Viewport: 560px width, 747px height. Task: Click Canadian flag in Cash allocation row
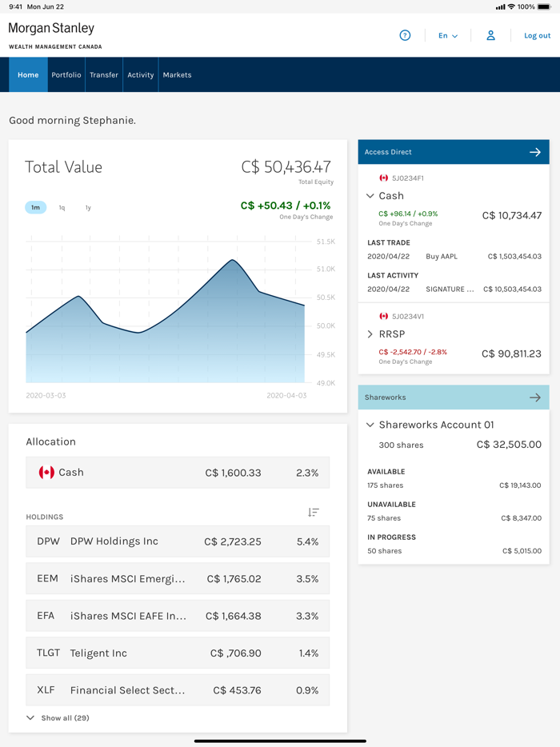46,473
